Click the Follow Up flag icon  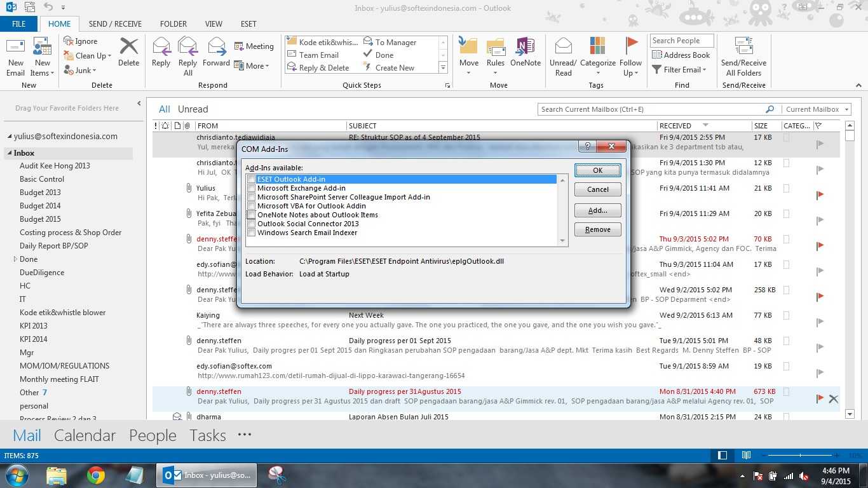point(631,46)
